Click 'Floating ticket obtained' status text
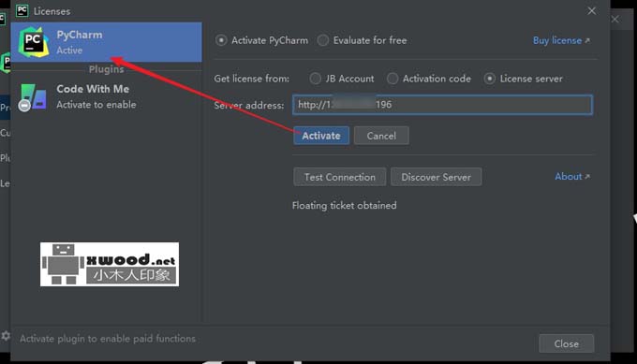Screen dimensions: 637x364 point(345,205)
